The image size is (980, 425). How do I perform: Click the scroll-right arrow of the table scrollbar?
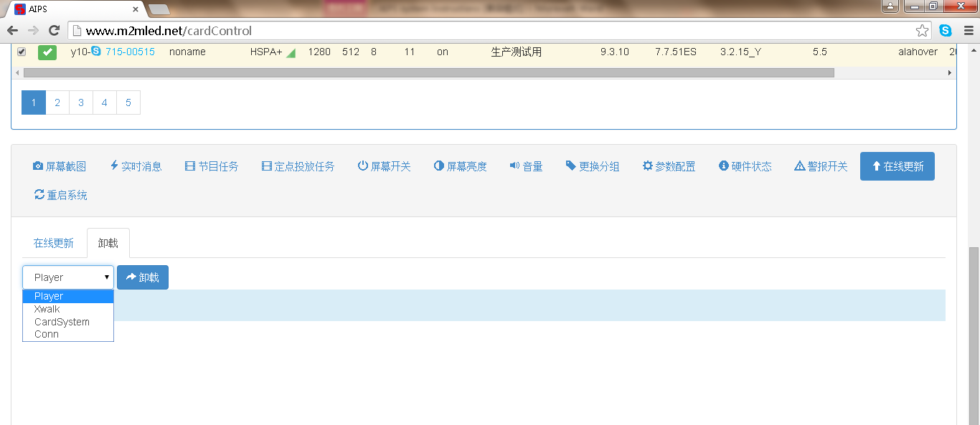pyautogui.click(x=951, y=73)
